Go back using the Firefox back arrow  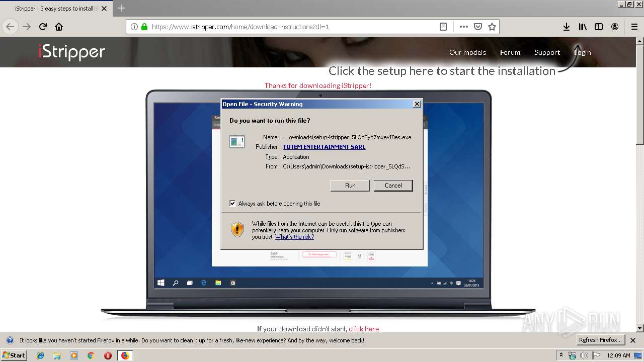(x=10, y=27)
